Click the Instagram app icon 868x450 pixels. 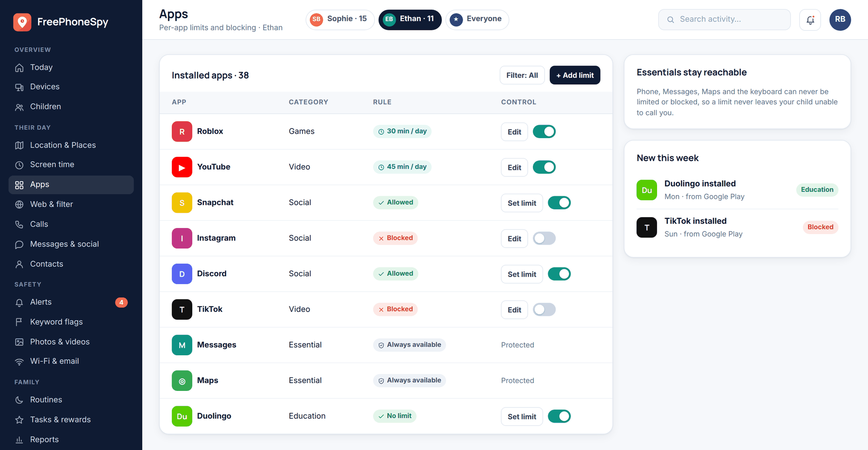182,238
